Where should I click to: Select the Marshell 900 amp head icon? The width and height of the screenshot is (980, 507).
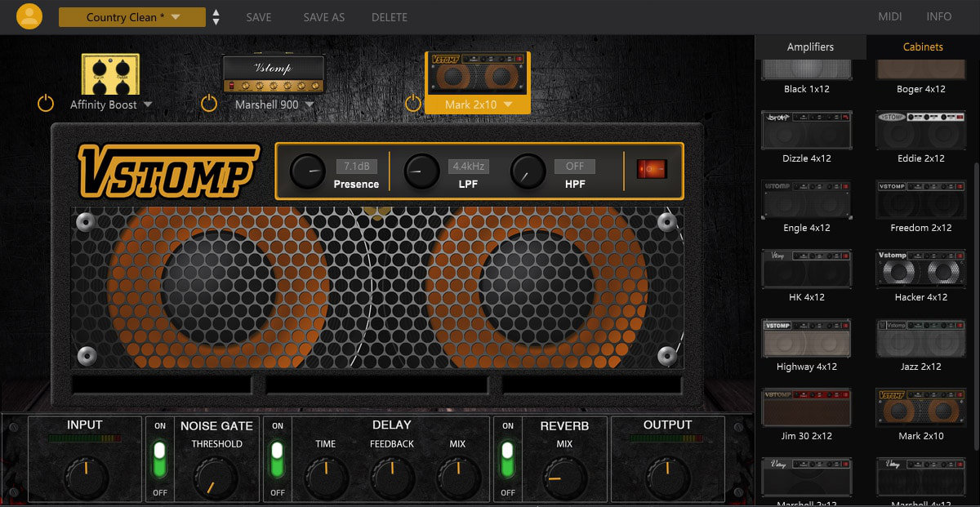274,72
